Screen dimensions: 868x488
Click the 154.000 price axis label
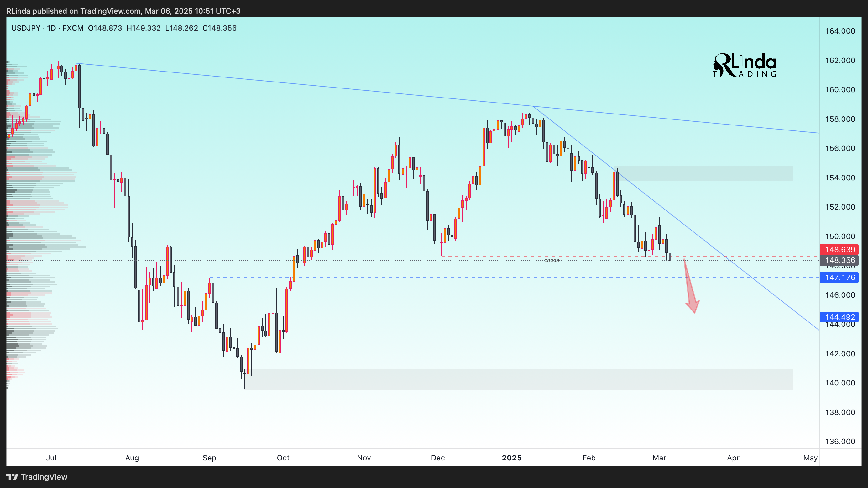(x=840, y=178)
